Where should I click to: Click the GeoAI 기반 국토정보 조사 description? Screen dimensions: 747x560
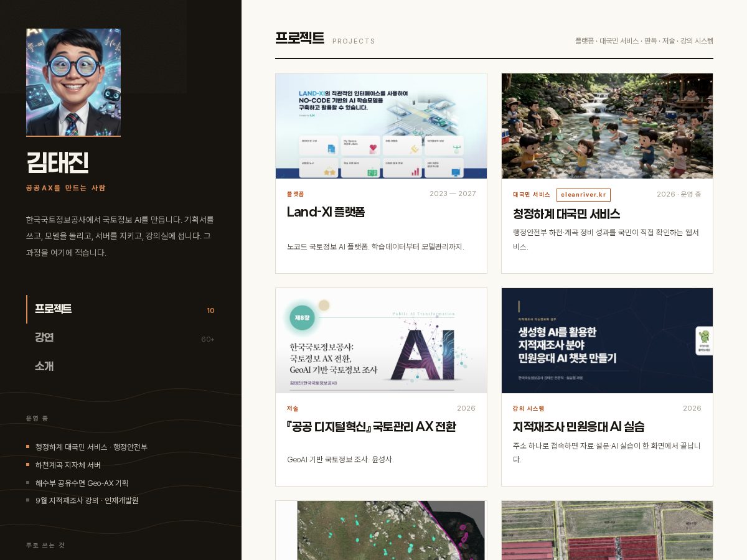coord(341,460)
